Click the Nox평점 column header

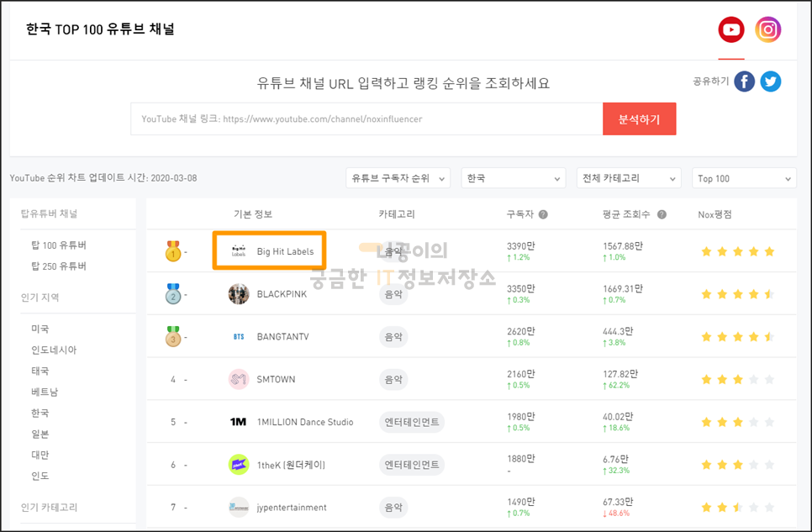tap(714, 214)
